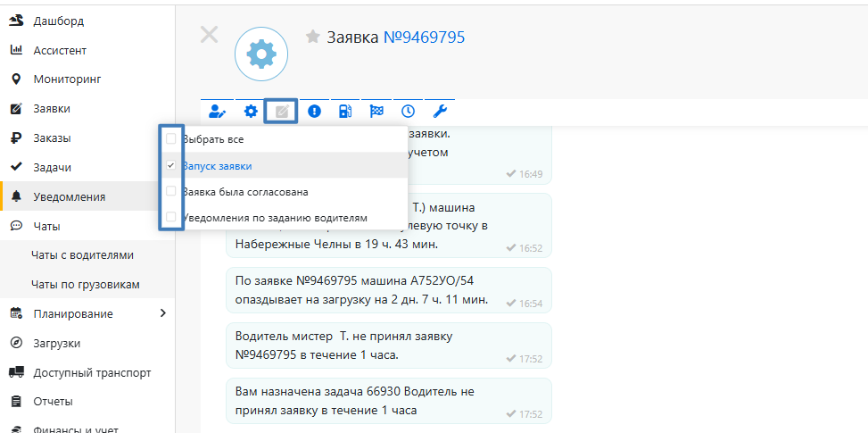Open the gear settings toolbar filter
This screenshot has width=868, height=433.
(251, 112)
